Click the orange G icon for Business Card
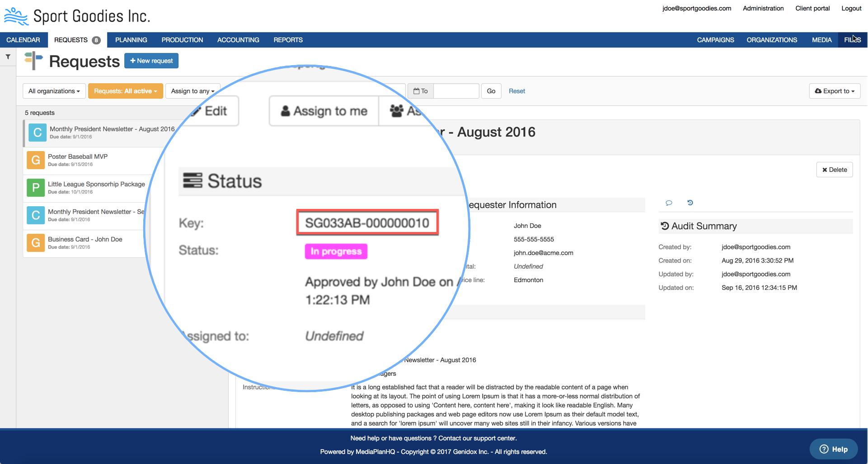The height and width of the screenshot is (464, 868). 36,243
